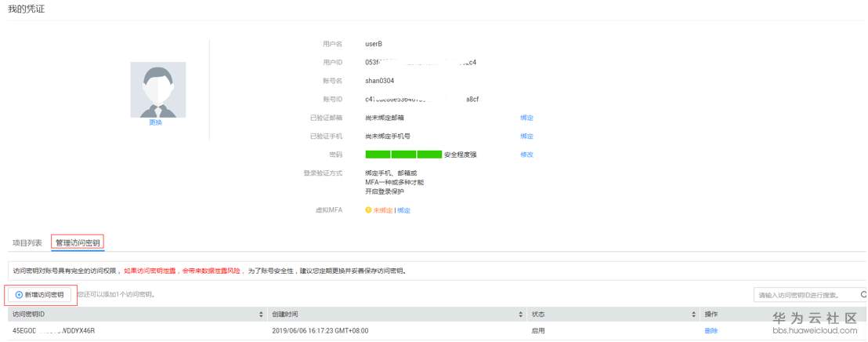Click the 登录验证方式 description text
This screenshot has height=342, width=868.
pos(395,182)
